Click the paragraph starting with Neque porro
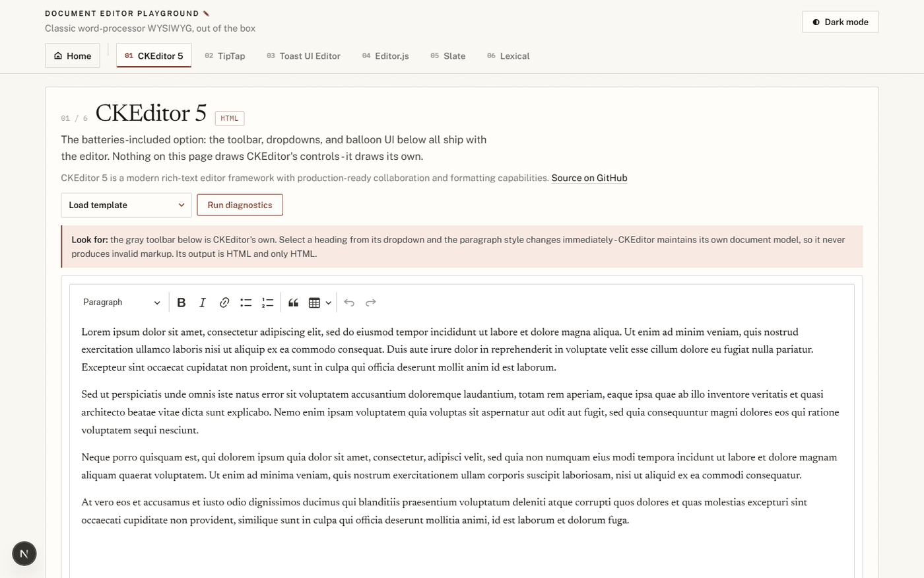Viewport: 924px width, 578px height. click(x=461, y=466)
